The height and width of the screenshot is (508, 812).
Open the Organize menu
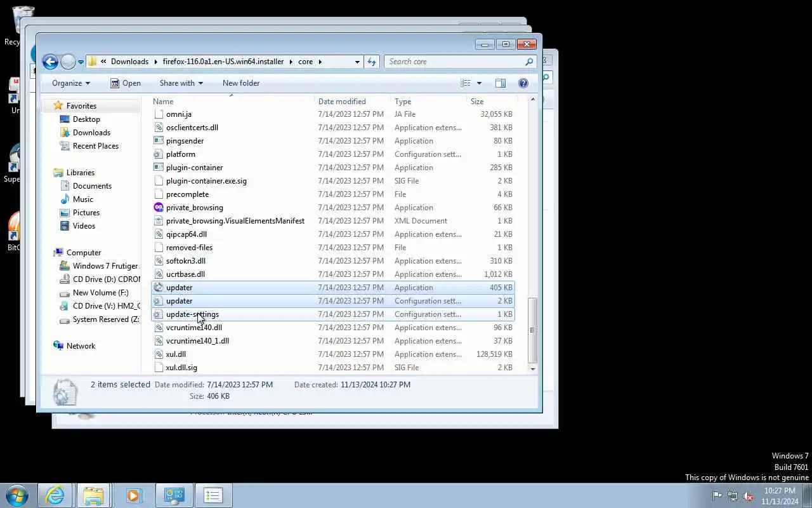71,83
